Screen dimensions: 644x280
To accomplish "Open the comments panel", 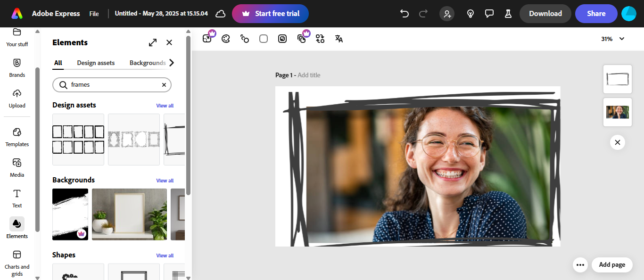I will 489,14.
